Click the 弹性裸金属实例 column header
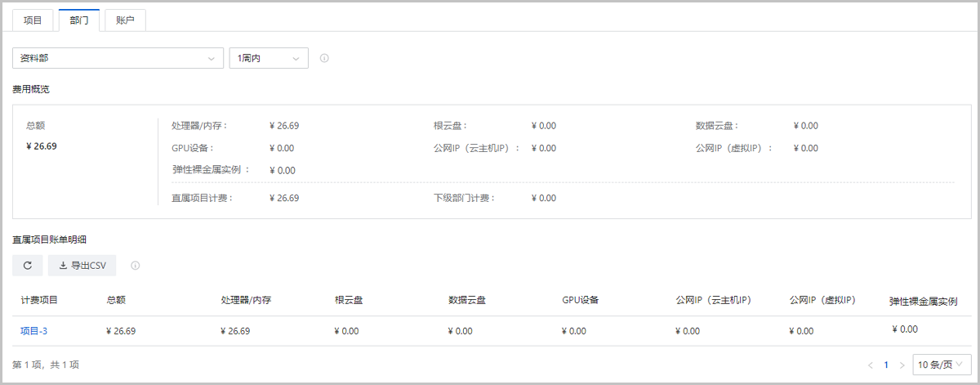Image resolution: width=980 pixels, height=385 pixels. tap(923, 301)
